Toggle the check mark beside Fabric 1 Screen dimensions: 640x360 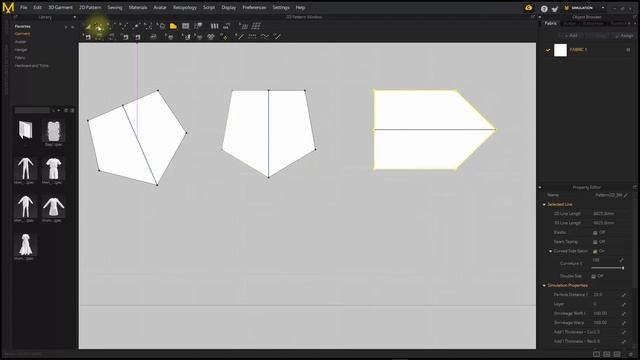coord(548,50)
